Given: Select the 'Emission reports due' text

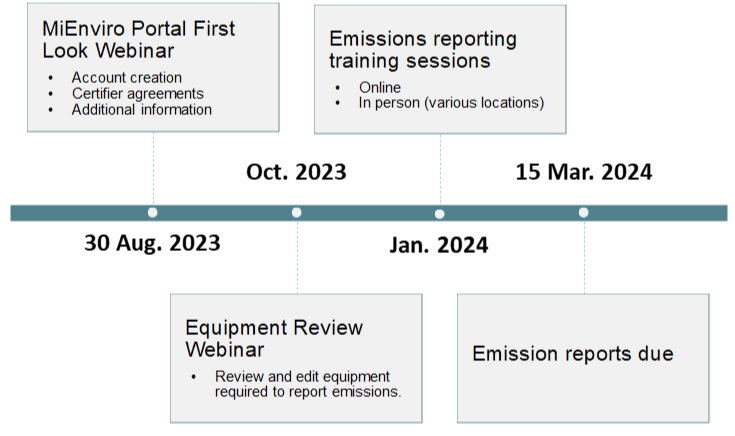Looking at the screenshot, I should 573,353.
